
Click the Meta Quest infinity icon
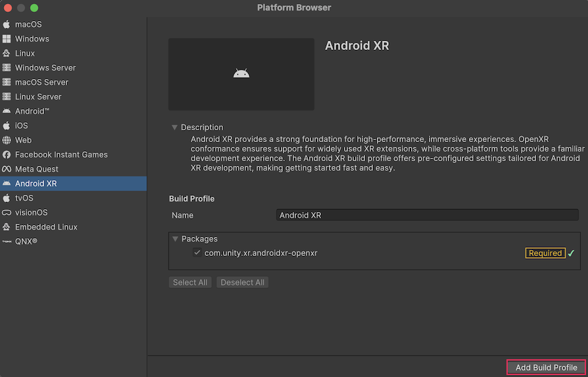coord(7,169)
